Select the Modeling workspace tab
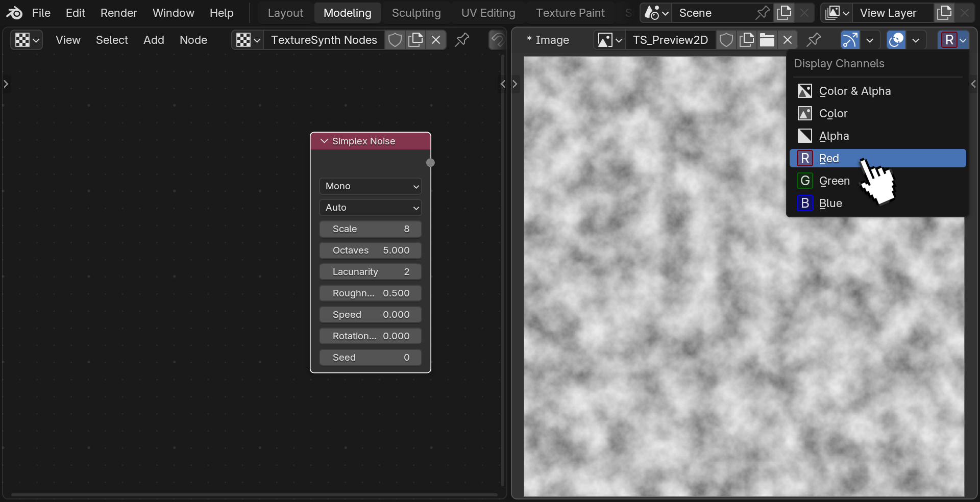Screen dimensions: 980x502 [347, 13]
